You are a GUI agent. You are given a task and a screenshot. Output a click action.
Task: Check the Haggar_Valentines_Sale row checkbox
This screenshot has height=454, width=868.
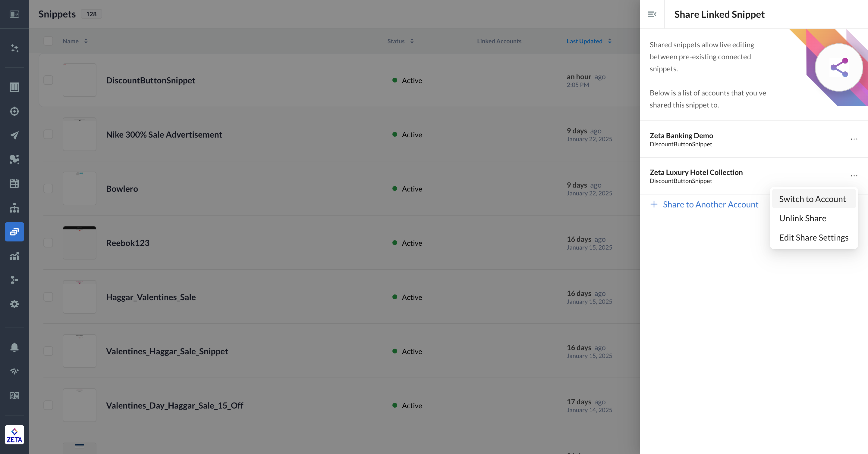(x=48, y=297)
